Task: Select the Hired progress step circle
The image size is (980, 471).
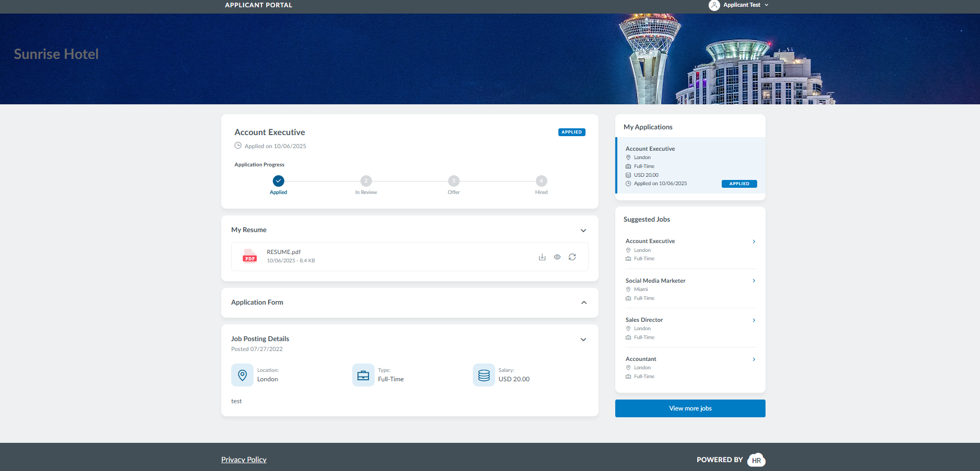Action: [542, 181]
